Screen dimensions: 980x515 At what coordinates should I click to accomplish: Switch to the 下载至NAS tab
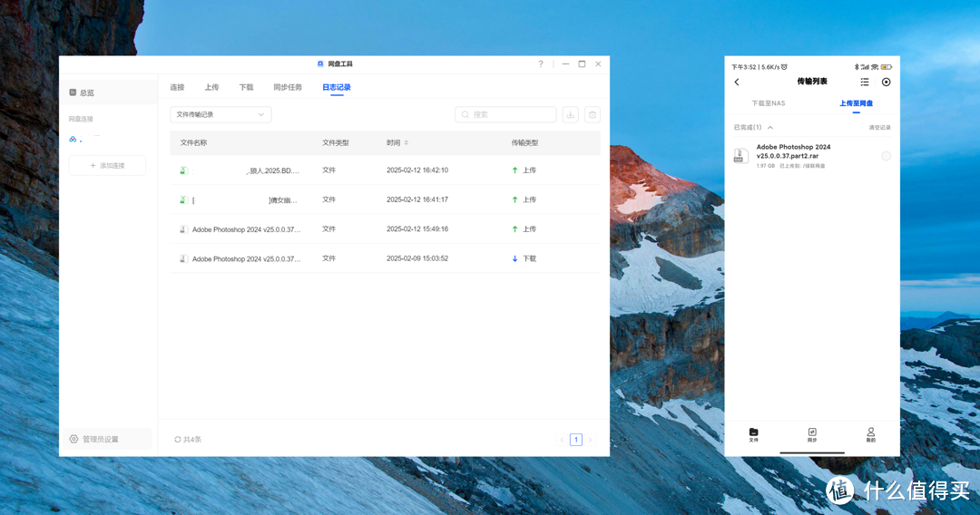point(768,103)
